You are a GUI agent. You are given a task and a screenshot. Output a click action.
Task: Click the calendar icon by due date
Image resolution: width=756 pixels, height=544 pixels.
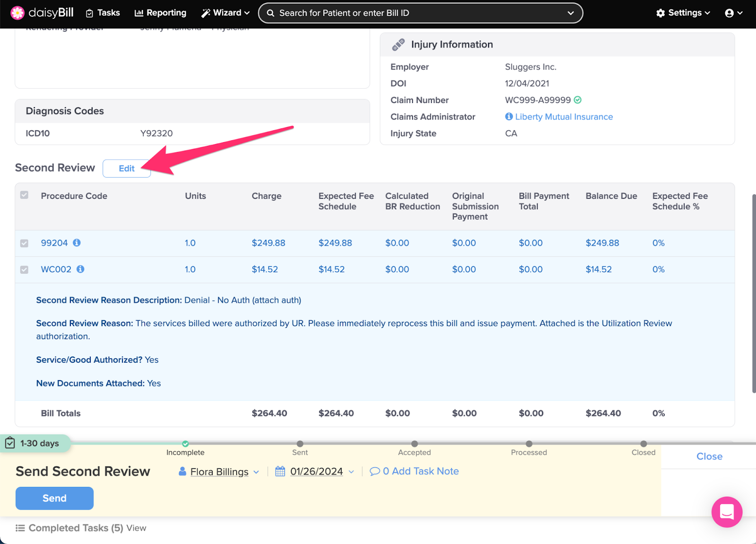pyautogui.click(x=280, y=471)
